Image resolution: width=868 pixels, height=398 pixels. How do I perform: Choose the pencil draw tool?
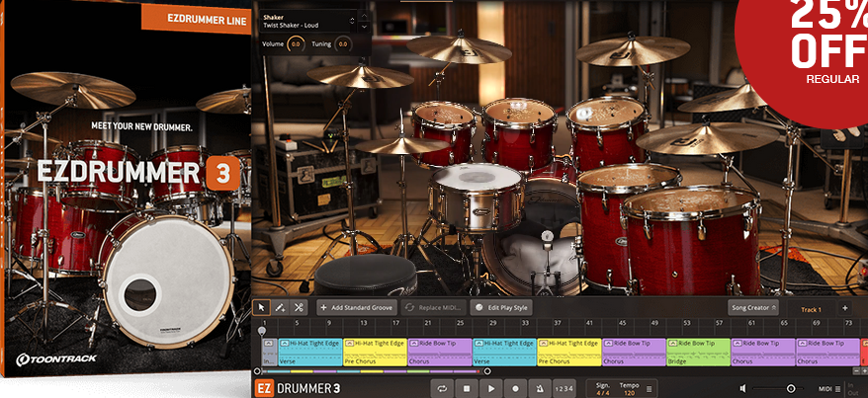[x=280, y=307]
